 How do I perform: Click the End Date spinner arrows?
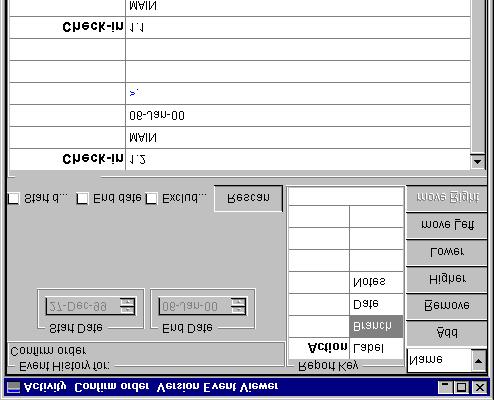[238, 306]
